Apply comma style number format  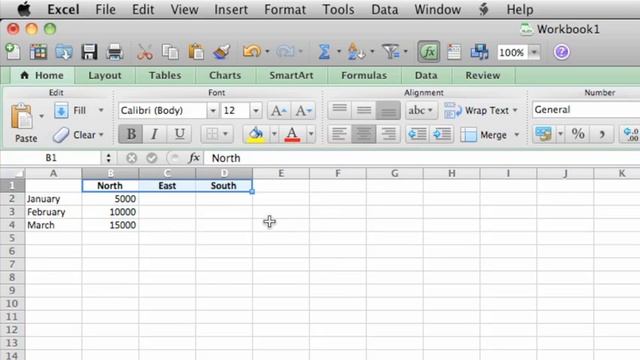(x=602, y=134)
